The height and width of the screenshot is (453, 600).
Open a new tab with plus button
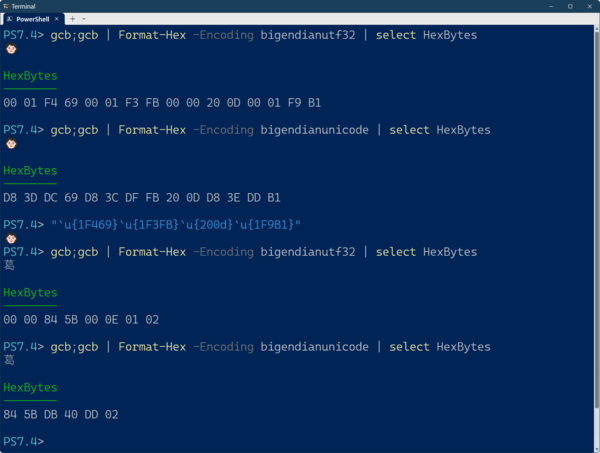pyautogui.click(x=72, y=19)
